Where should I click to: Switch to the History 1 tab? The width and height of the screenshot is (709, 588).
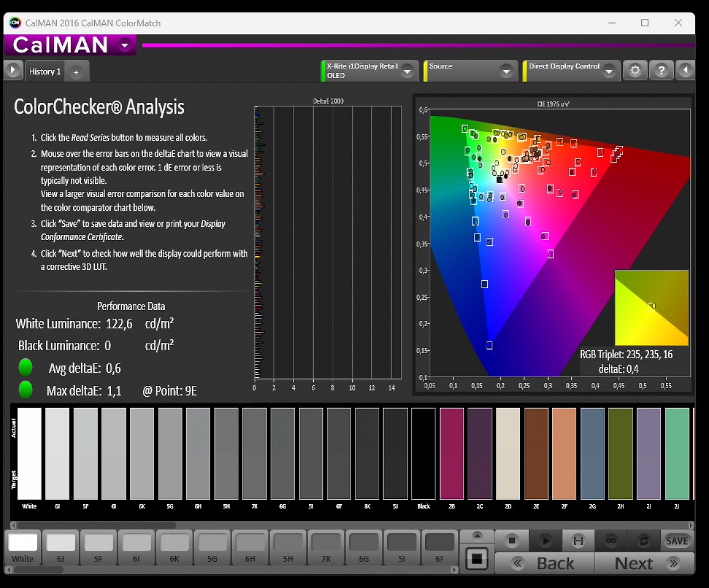point(45,72)
